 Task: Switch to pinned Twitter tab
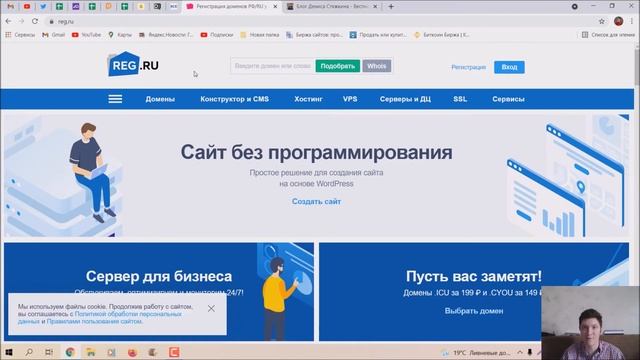click(43, 7)
